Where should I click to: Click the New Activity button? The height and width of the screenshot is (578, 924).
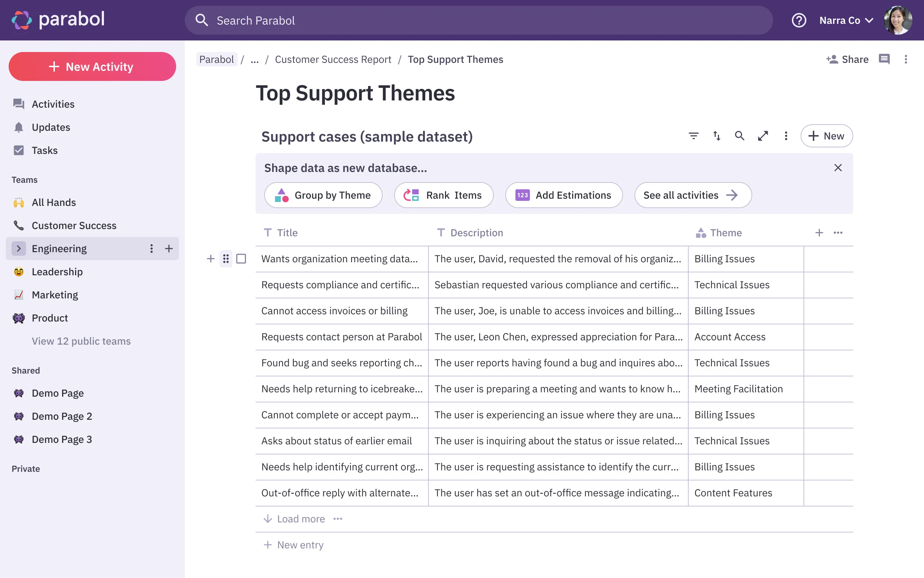(x=92, y=66)
